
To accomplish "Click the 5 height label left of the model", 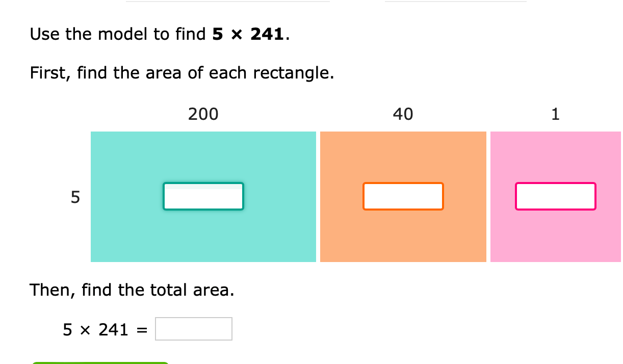I will tap(75, 197).
